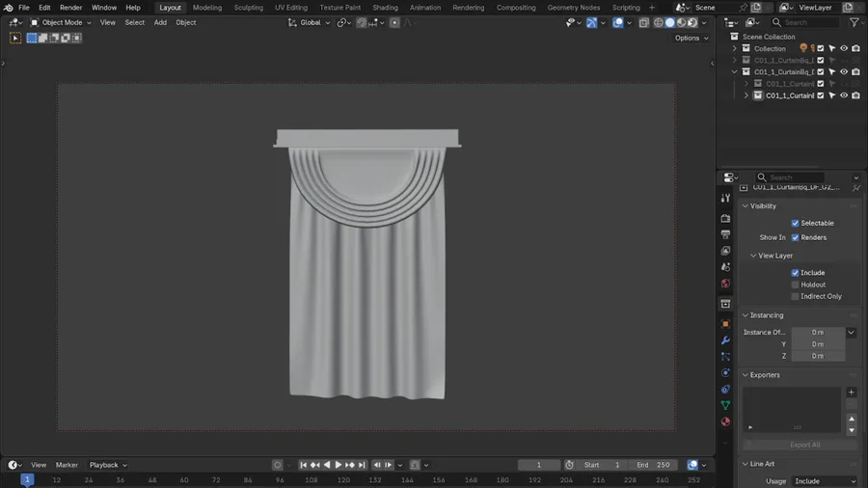Image resolution: width=868 pixels, height=488 pixels.
Task: Open the Line Art Usage dropdown
Action: click(824, 481)
